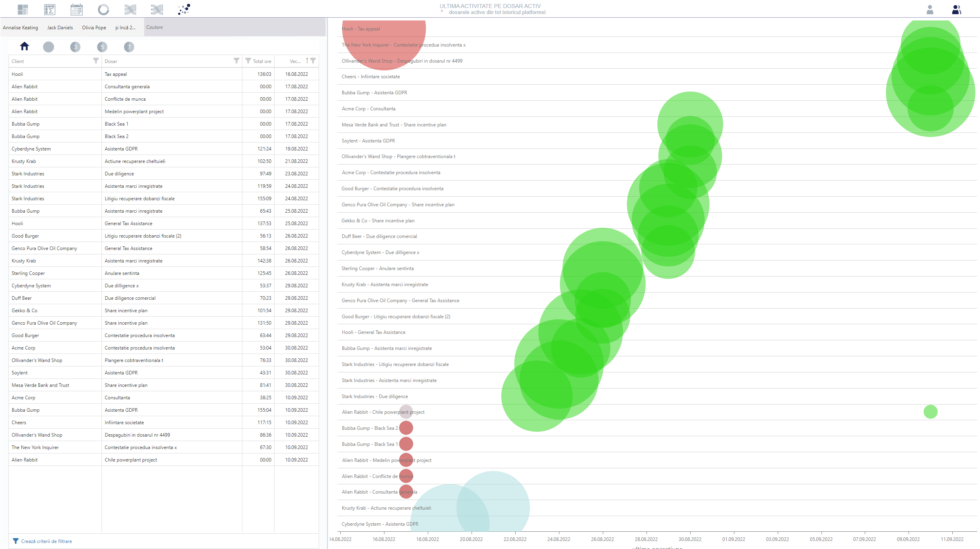The height and width of the screenshot is (549, 980).
Task: Open the Dosar column filter
Action: pyautogui.click(x=236, y=61)
